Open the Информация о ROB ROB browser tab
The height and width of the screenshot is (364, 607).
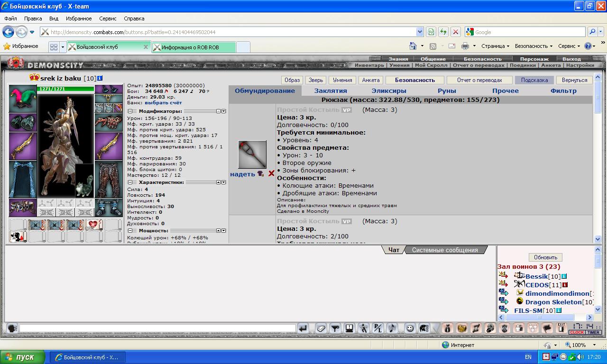click(x=193, y=47)
